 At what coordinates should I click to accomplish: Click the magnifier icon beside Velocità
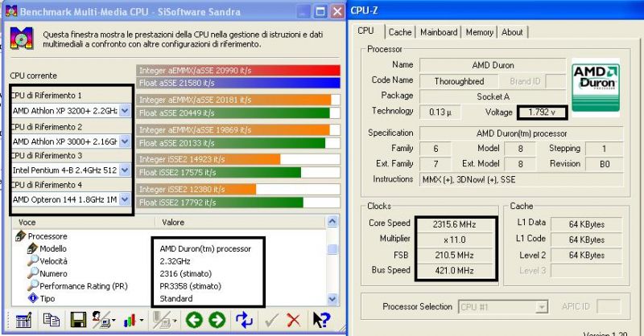click(x=32, y=260)
